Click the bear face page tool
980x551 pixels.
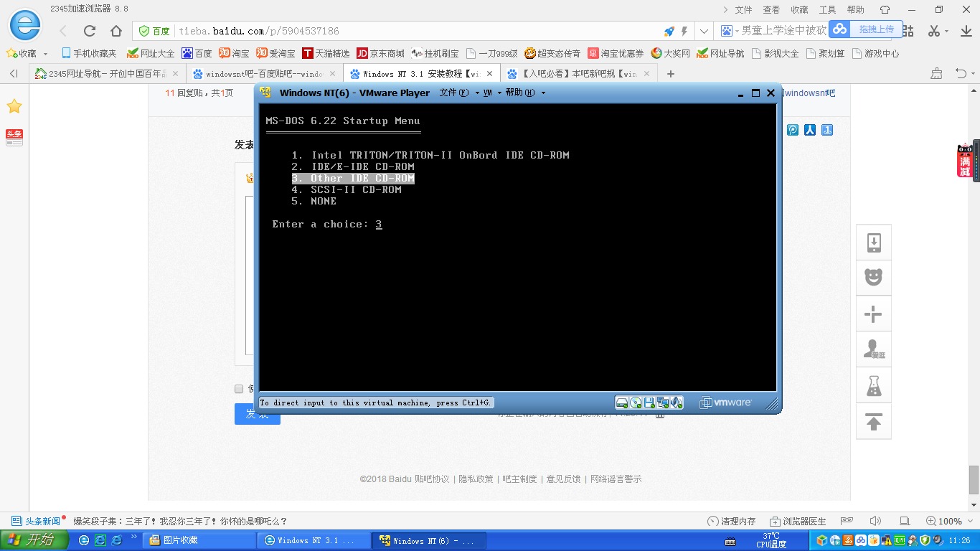pos(874,278)
